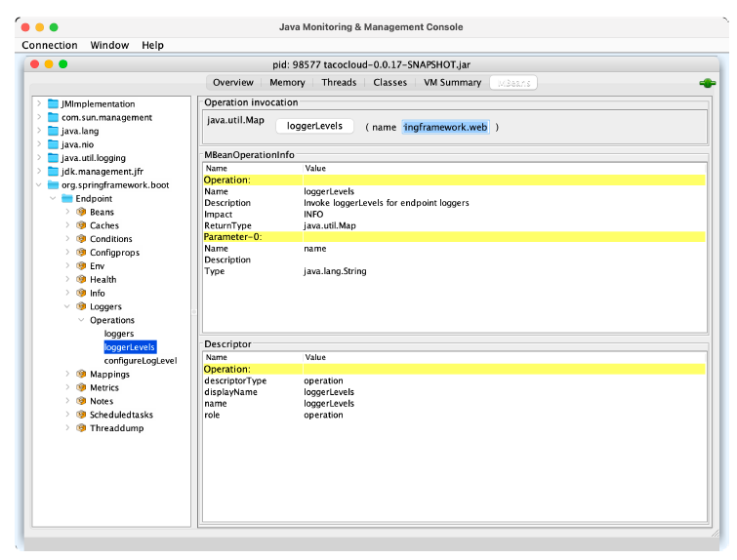Select the loggers operation in tree

[x=119, y=334]
